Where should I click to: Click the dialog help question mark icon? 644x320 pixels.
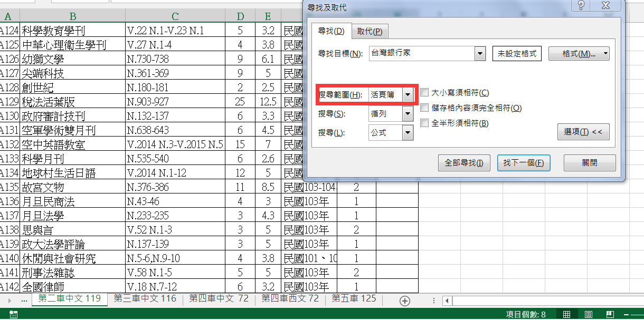(x=581, y=6)
